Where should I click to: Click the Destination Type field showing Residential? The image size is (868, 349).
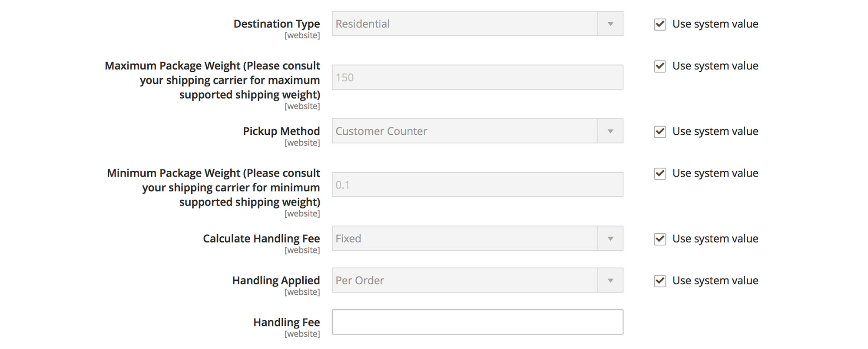pos(461,24)
